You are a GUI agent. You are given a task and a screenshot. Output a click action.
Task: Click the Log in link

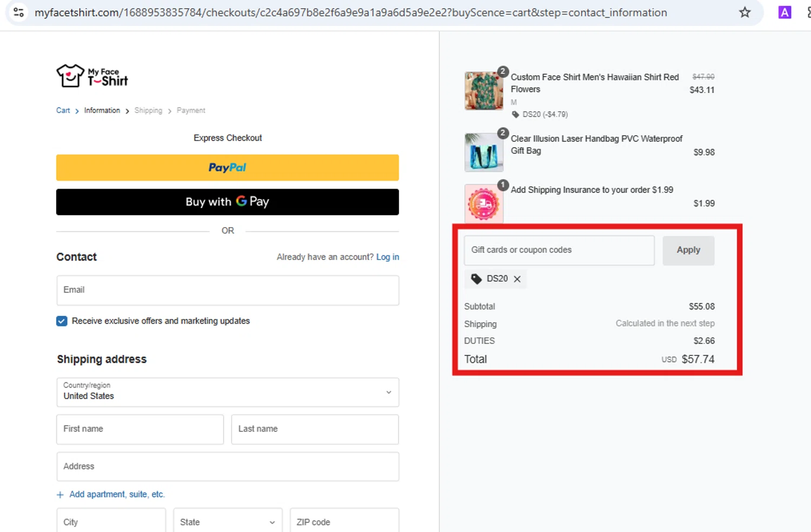[388, 257]
